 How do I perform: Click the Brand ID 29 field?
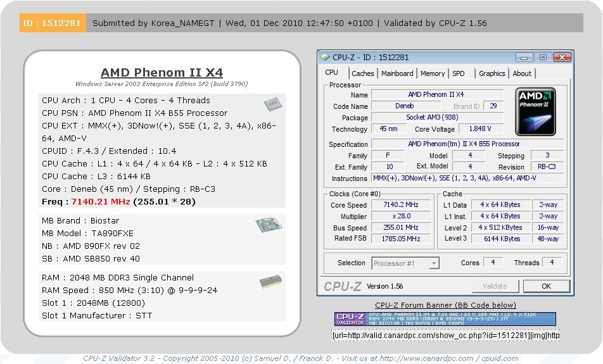point(493,106)
